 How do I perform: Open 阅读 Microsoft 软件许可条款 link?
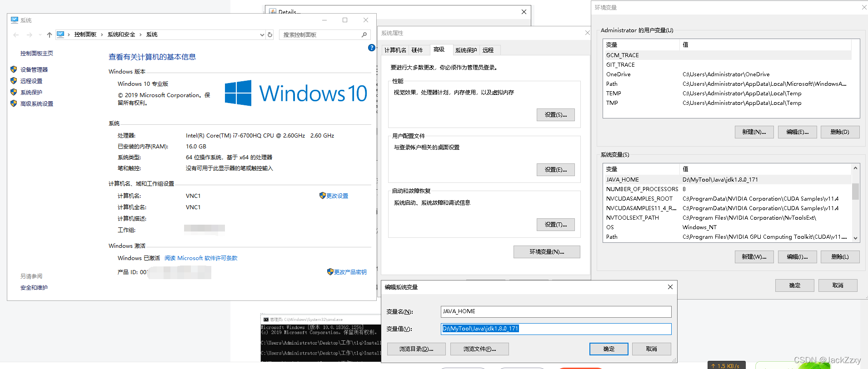click(201, 258)
